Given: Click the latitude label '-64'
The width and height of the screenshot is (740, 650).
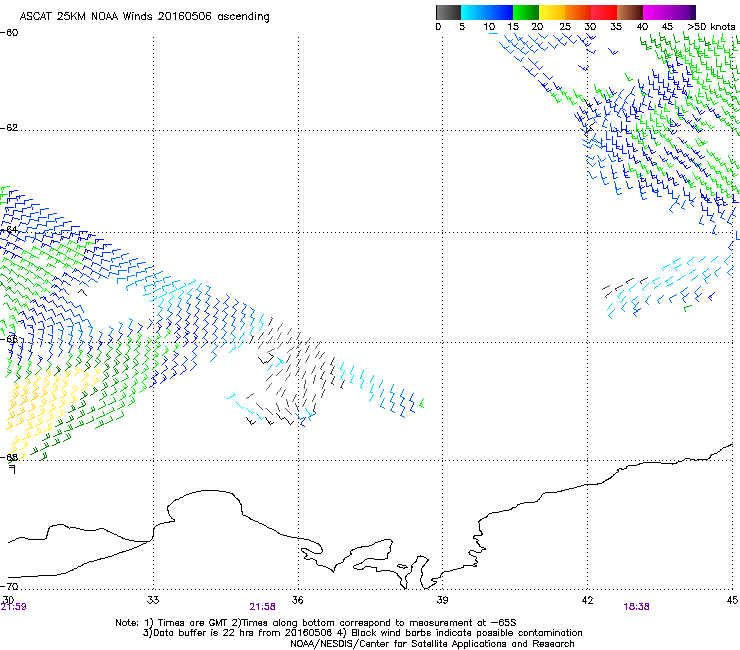Looking at the screenshot, I should (9, 230).
